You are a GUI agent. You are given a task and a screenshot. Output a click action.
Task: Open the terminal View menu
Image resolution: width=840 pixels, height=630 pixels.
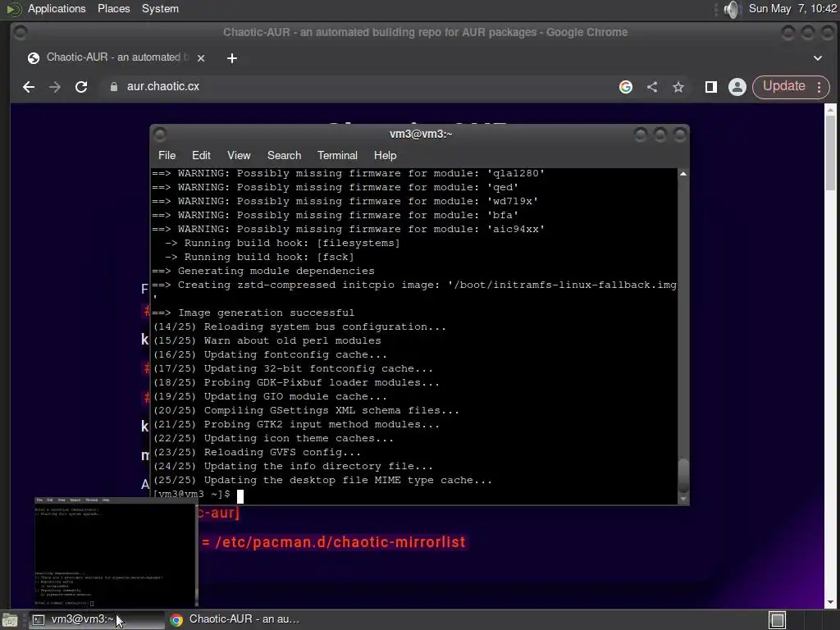pos(239,155)
